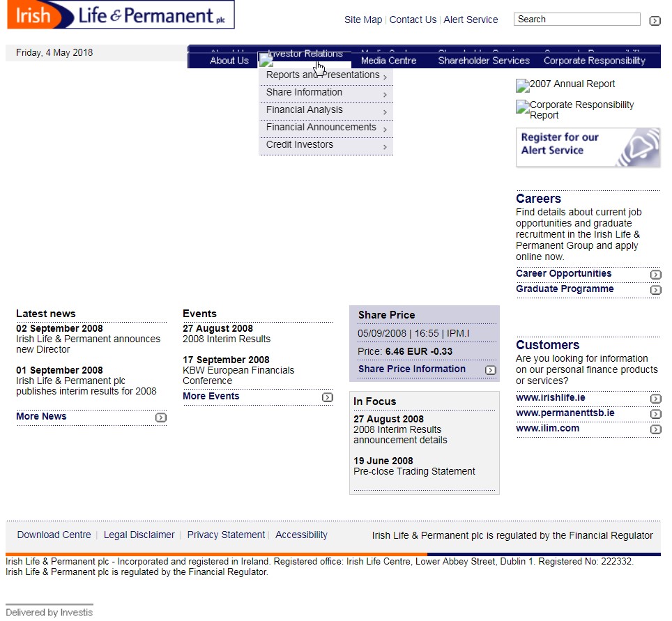Open 2008 Interim Results announcement details
The width and height of the screenshot is (672, 621).
click(400, 435)
